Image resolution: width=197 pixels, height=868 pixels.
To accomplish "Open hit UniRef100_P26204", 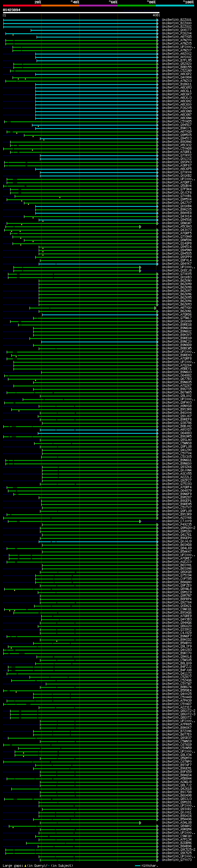I will [176, 33].
